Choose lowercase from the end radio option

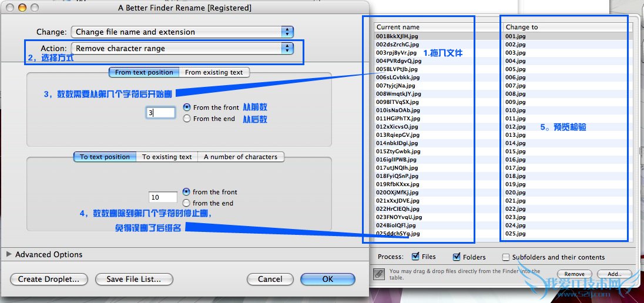186,203
